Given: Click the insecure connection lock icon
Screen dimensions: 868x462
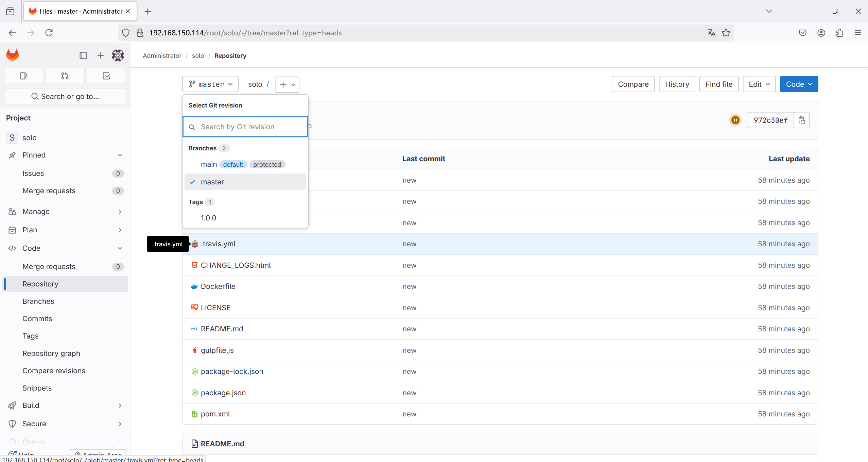Looking at the screenshot, I should pos(140,33).
